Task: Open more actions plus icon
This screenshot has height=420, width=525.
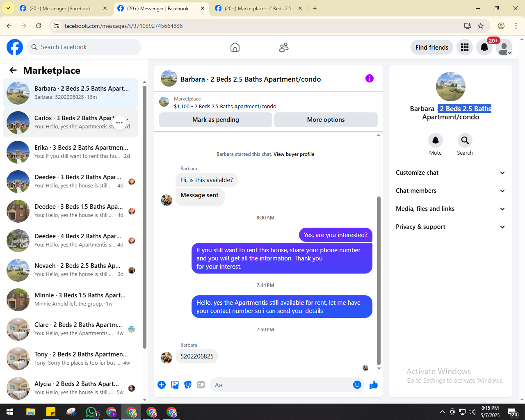Action: click(x=162, y=385)
